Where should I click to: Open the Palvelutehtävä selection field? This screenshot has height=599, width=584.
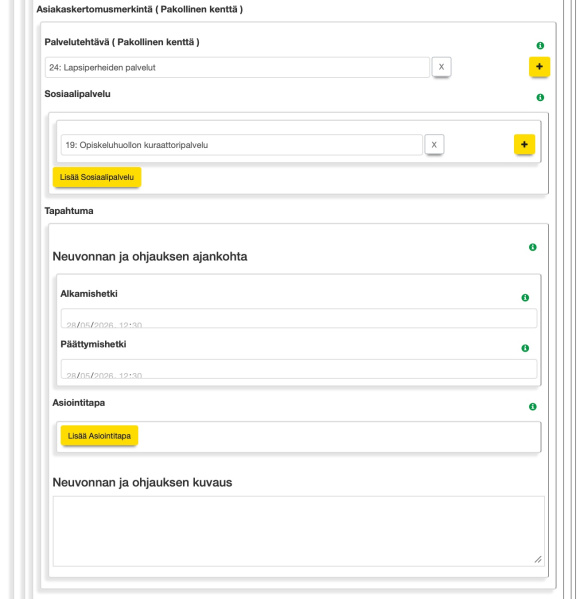pyautogui.click(x=237, y=68)
